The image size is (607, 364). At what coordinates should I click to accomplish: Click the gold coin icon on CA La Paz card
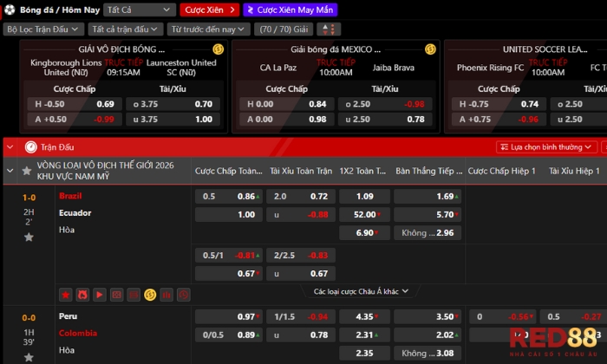tap(430, 49)
